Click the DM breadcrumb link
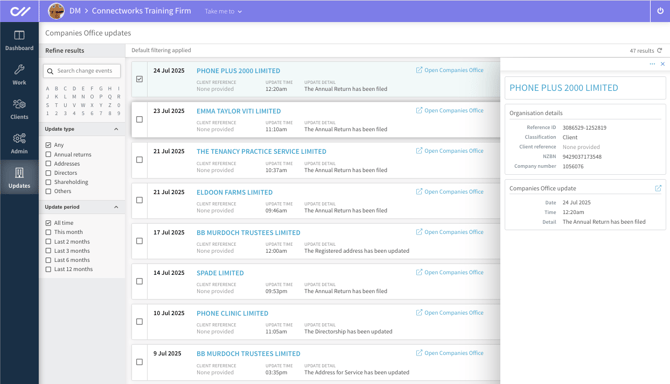This screenshot has height=384, width=670. tap(75, 11)
